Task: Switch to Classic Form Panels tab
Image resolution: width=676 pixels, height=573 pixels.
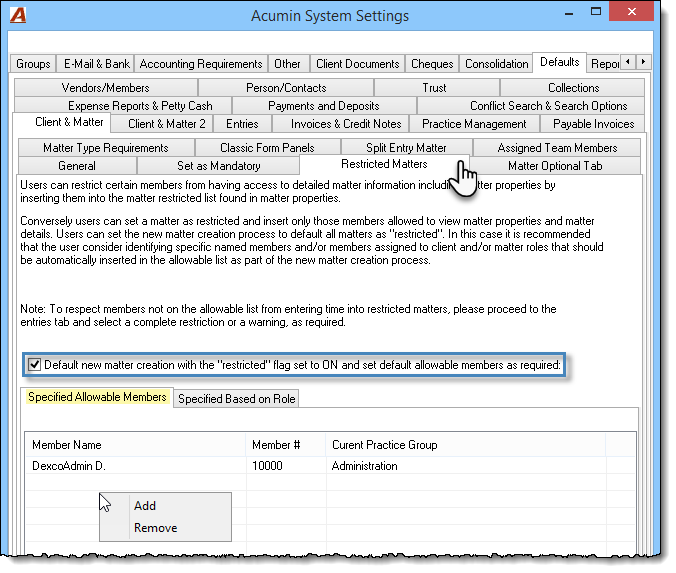Action: tap(267, 148)
